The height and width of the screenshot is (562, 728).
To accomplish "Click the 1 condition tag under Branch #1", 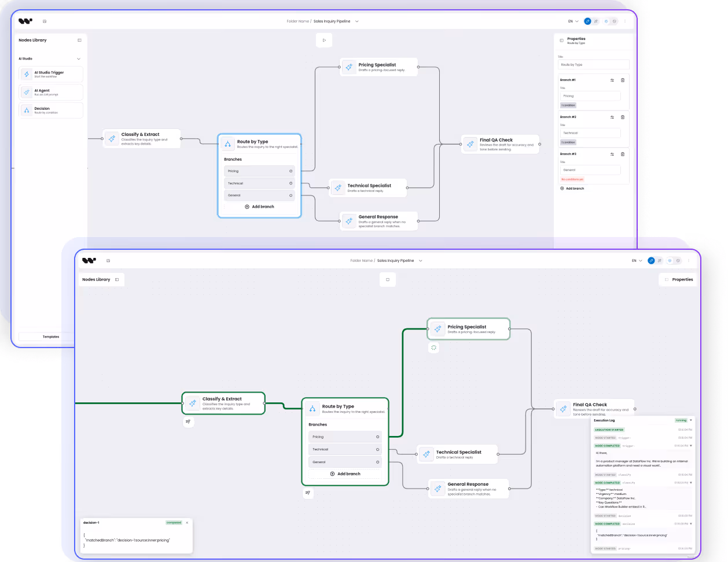I will pyautogui.click(x=568, y=105).
